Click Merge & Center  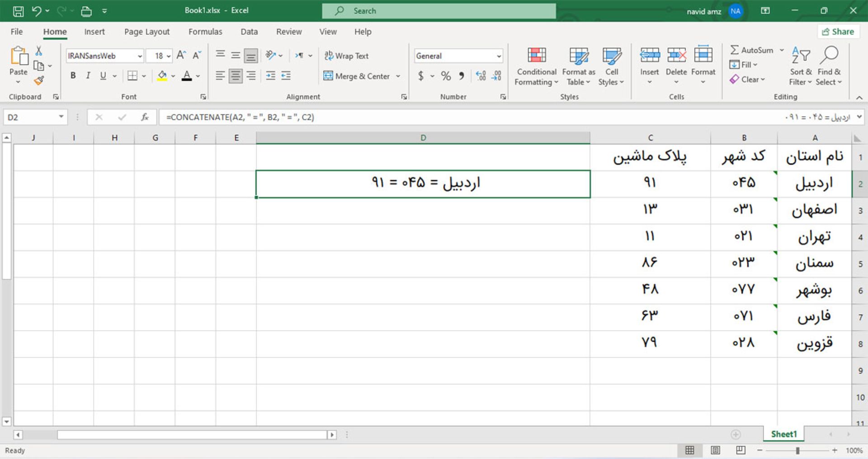[x=357, y=76]
